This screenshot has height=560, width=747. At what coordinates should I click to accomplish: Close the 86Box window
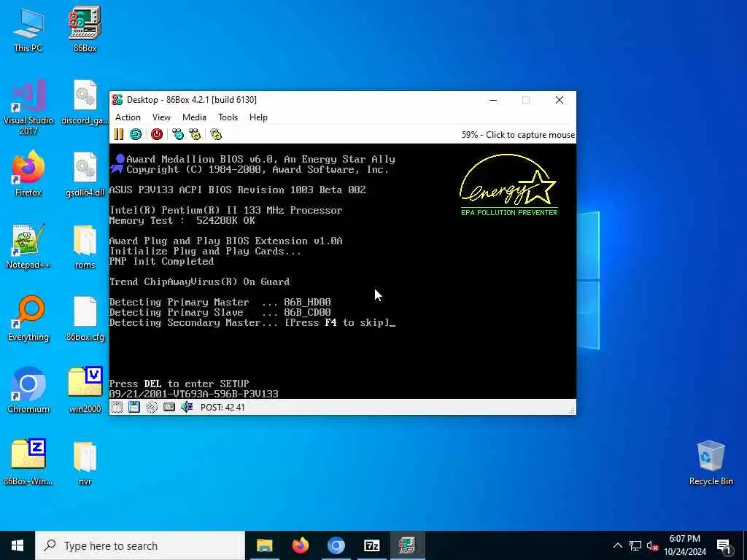click(560, 100)
